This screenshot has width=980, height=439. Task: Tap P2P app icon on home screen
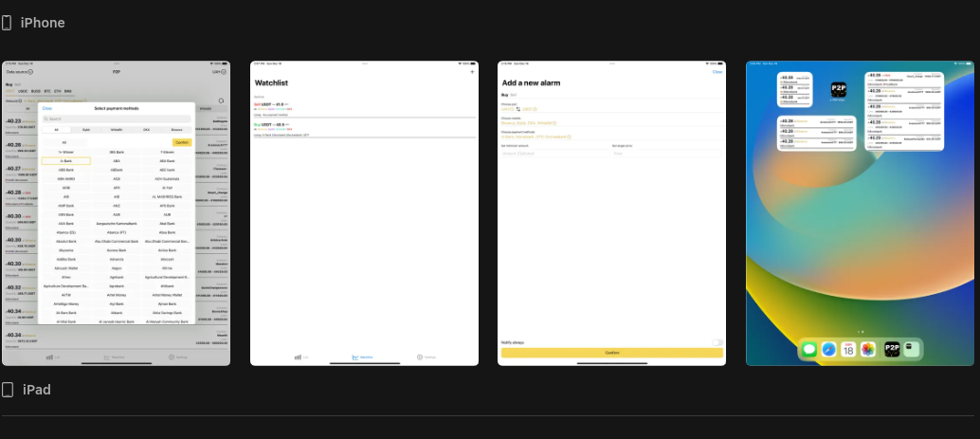(x=838, y=90)
